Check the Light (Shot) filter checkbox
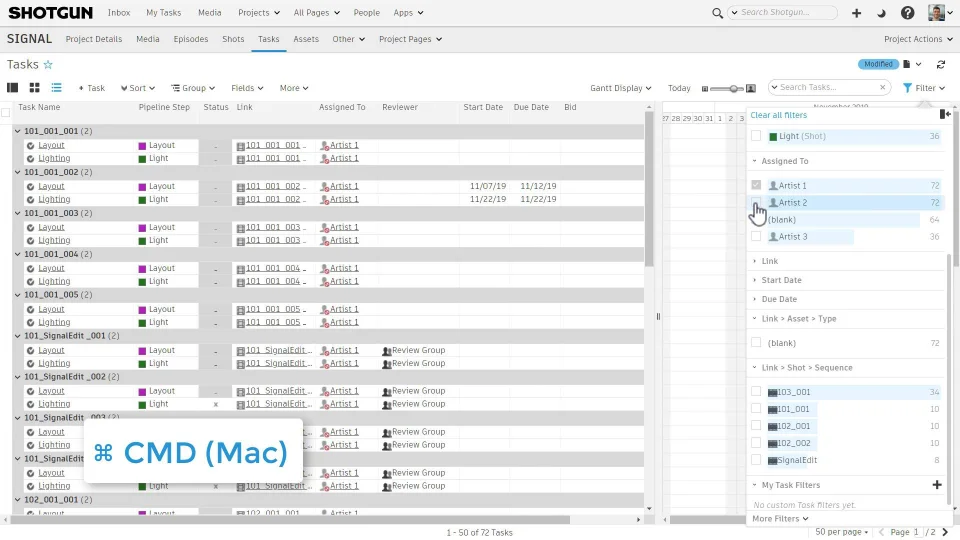960x540 pixels. 756,136
